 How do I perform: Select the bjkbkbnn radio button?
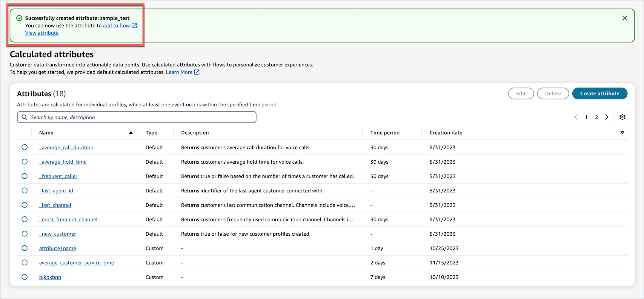click(x=25, y=277)
